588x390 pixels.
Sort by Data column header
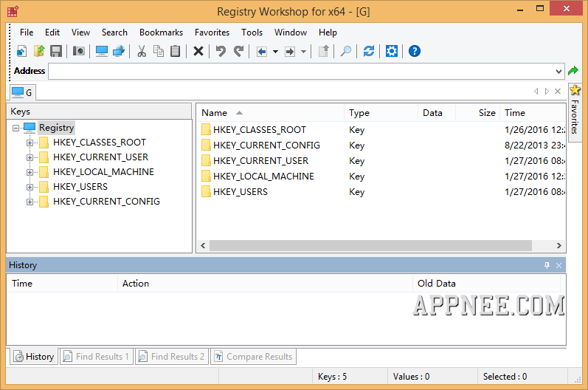click(x=437, y=113)
